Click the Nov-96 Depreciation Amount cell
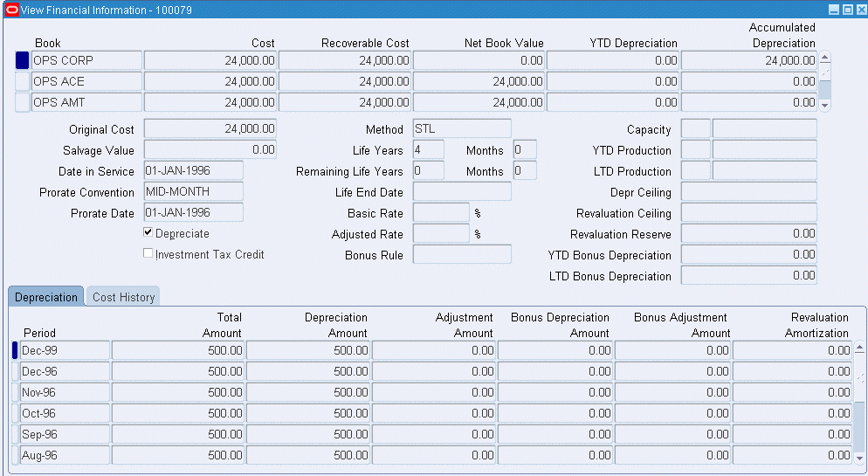The height and width of the screenshot is (476, 868). [308, 392]
